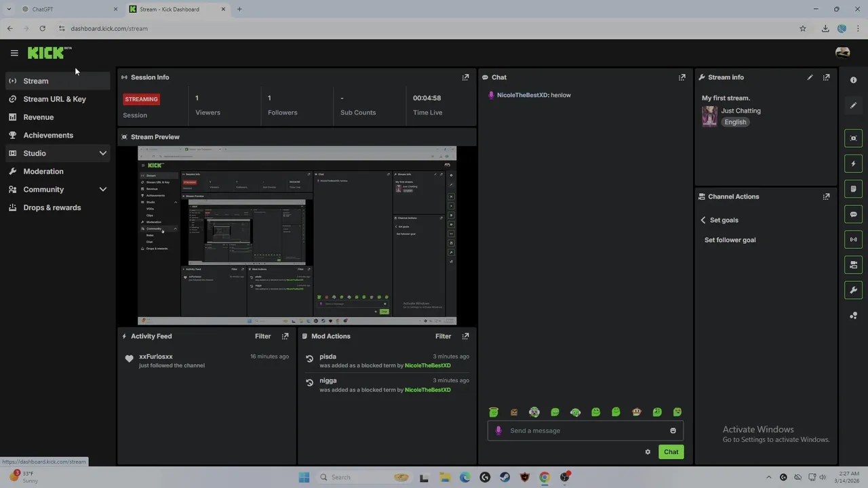Undo the 'pisda' blocked term action

[310, 359]
